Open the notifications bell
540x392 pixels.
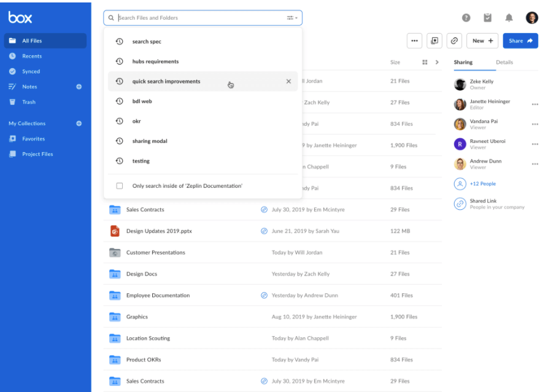point(509,18)
